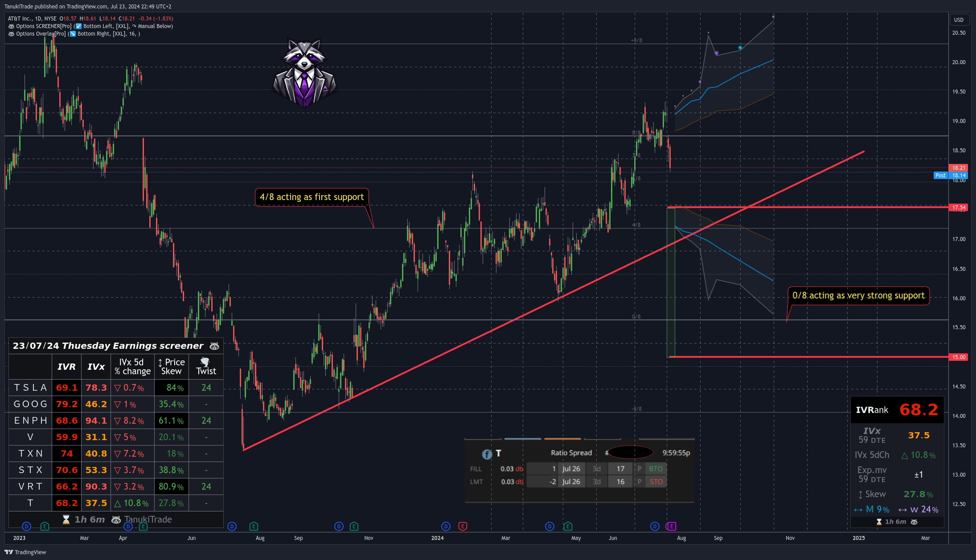Click the VRT row ticker
Image resolution: width=976 pixels, height=560 pixels.
coord(30,486)
